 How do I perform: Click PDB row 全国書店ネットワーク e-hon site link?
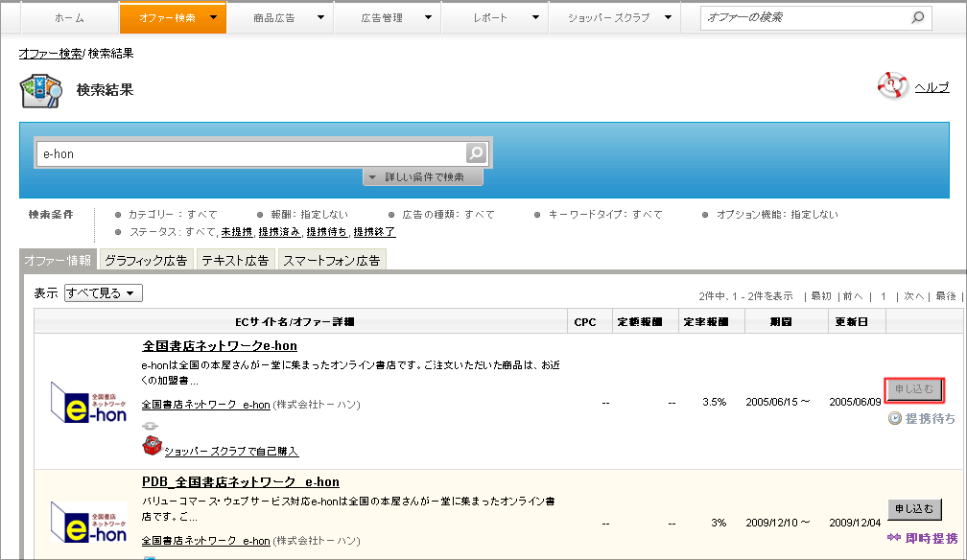pyautogui.click(x=206, y=541)
